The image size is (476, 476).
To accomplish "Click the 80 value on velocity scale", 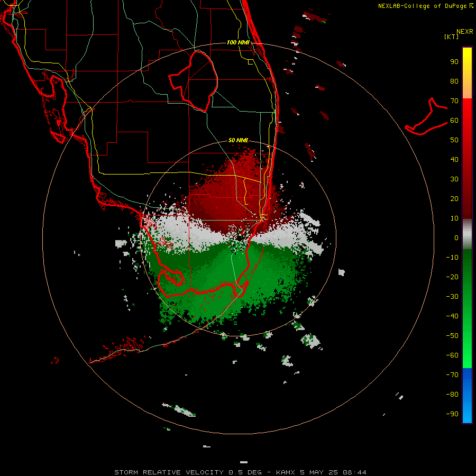I will 454,81.
